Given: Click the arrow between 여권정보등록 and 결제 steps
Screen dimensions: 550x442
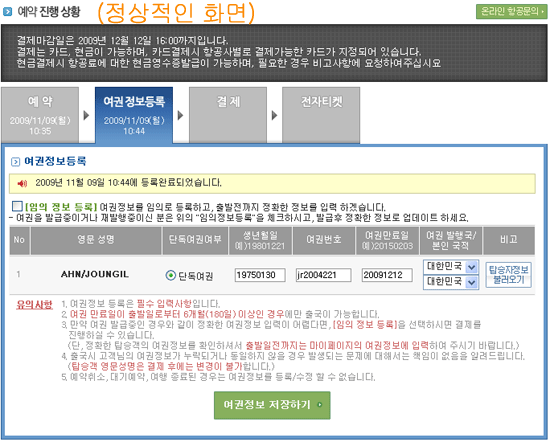Looking at the screenshot, I should 180,115.
